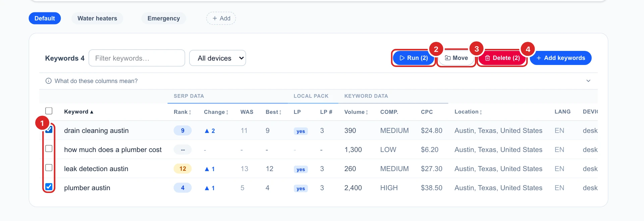Screen dimensions: 644x221
Task: Click the up arrow change icon for plumber austin
Action: coord(207,188)
